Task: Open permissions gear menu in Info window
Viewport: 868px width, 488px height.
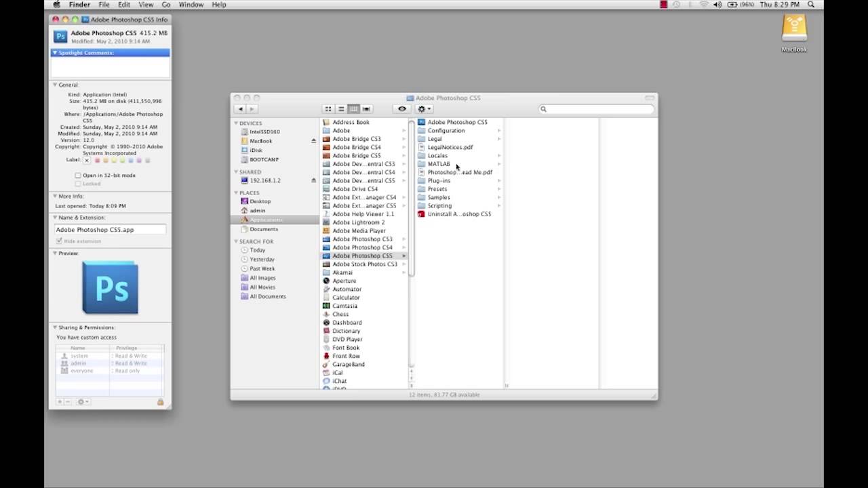Action: (83, 402)
